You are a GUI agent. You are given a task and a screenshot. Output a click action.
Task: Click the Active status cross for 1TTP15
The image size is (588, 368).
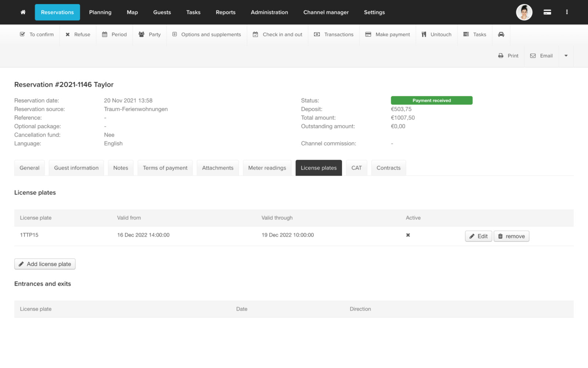tap(408, 235)
